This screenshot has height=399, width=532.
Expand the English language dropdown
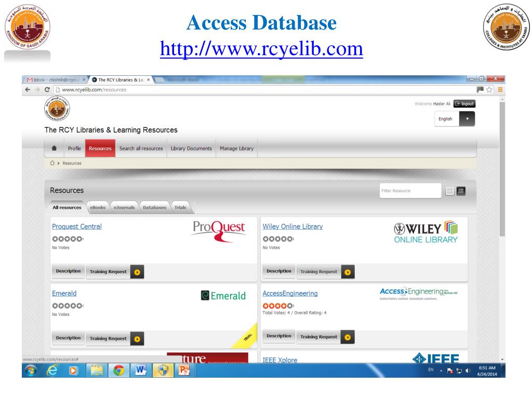click(467, 119)
